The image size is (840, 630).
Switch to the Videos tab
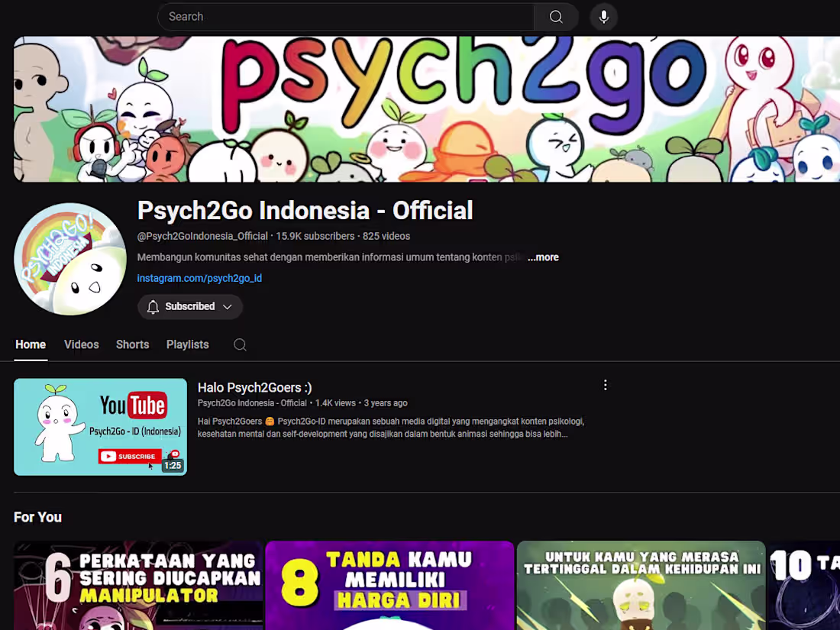point(81,344)
